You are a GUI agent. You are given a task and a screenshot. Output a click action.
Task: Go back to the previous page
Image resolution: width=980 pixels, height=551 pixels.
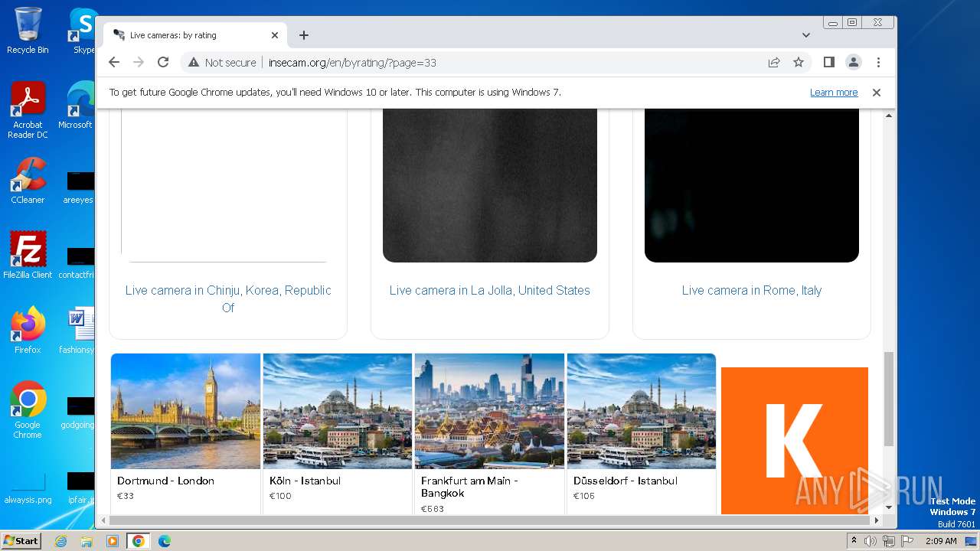[114, 62]
